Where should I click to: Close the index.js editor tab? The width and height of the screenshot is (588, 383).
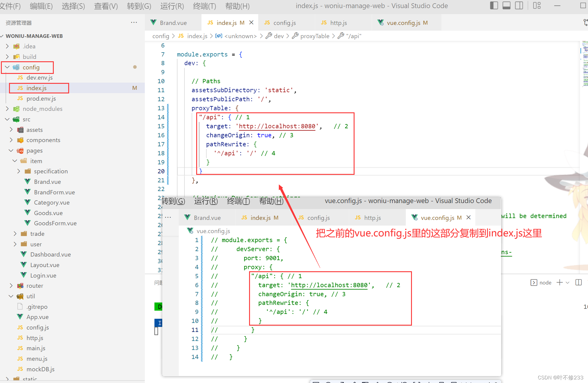(x=251, y=23)
